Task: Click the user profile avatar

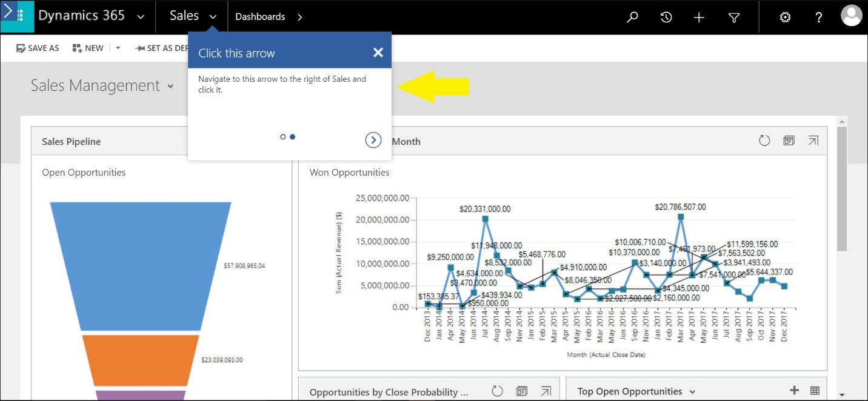Action: [851, 16]
